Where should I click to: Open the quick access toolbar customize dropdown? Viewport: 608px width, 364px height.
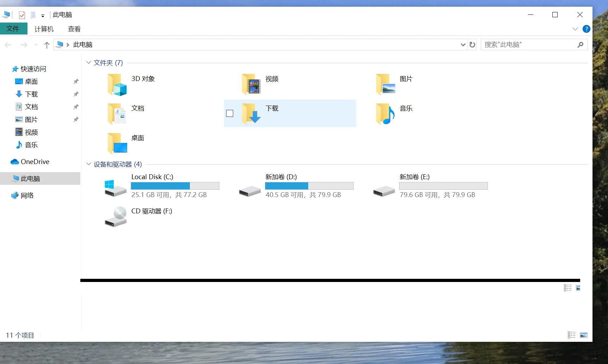pos(43,15)
